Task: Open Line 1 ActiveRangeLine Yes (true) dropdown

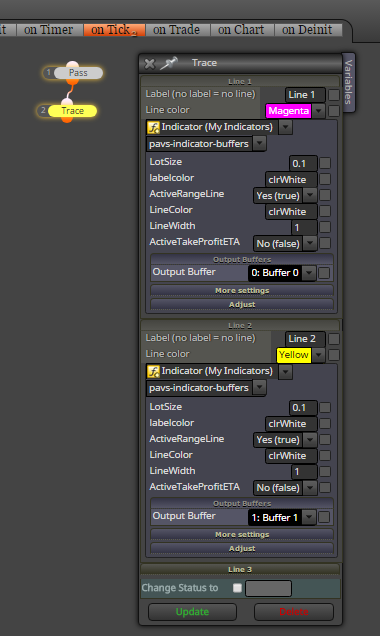Action: click(310, 196)
